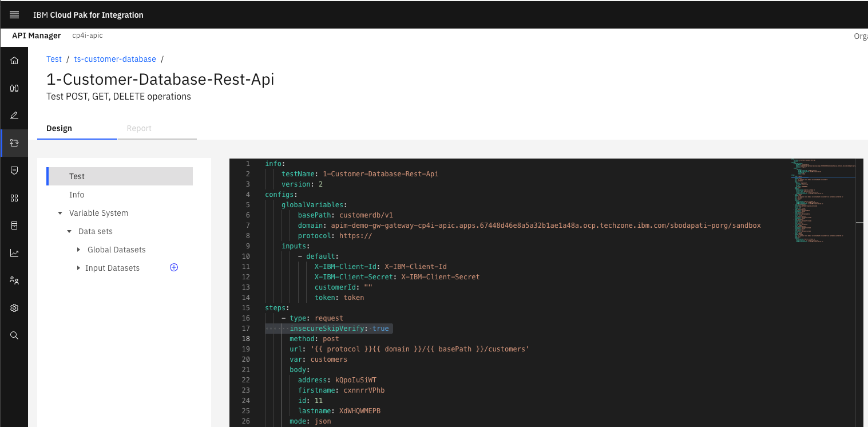868x427 pixels.
Task: Expand the Input Datasets node
Action: [x=78, y=268]
